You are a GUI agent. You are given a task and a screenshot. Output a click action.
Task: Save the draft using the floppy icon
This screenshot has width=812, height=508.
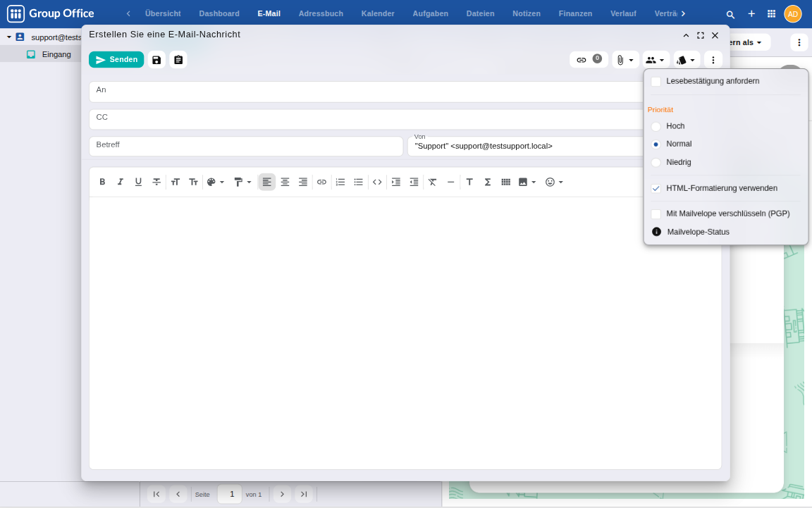coord(156,60)
